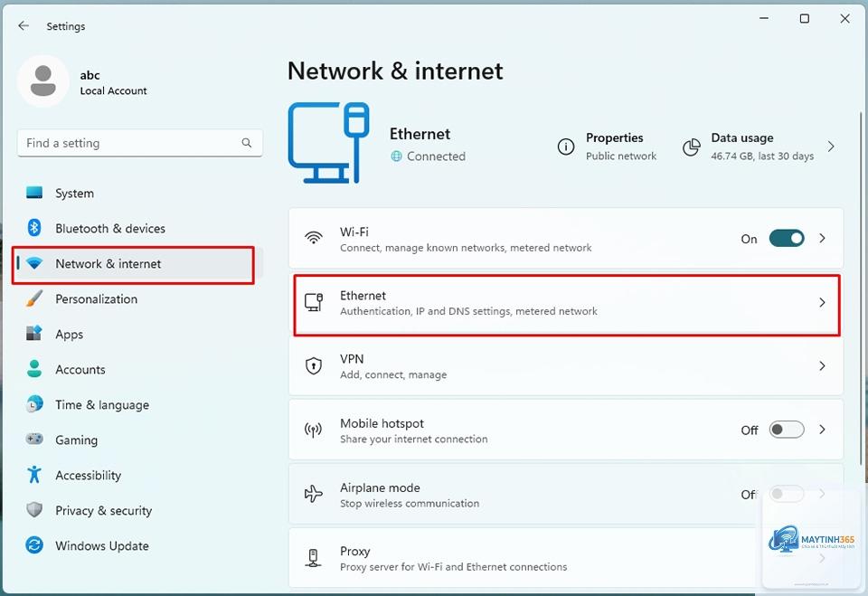Click the Network & internet page heading

[395, 71]
